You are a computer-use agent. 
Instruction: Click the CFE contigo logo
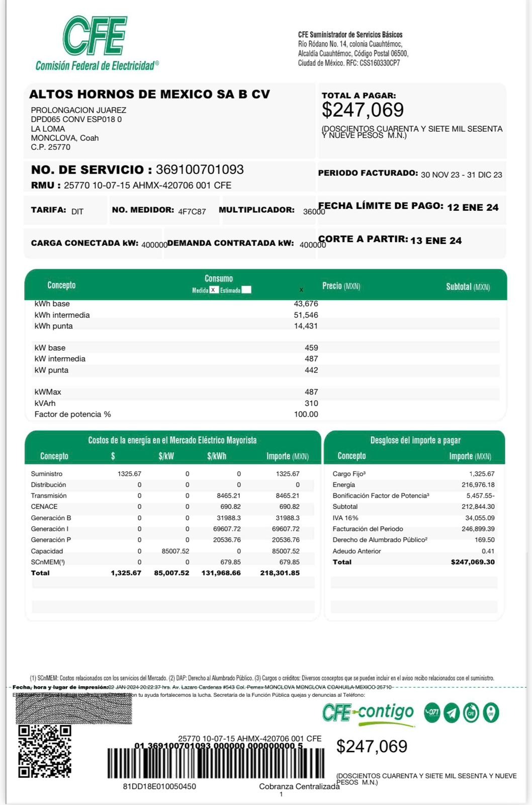[368, 713]
